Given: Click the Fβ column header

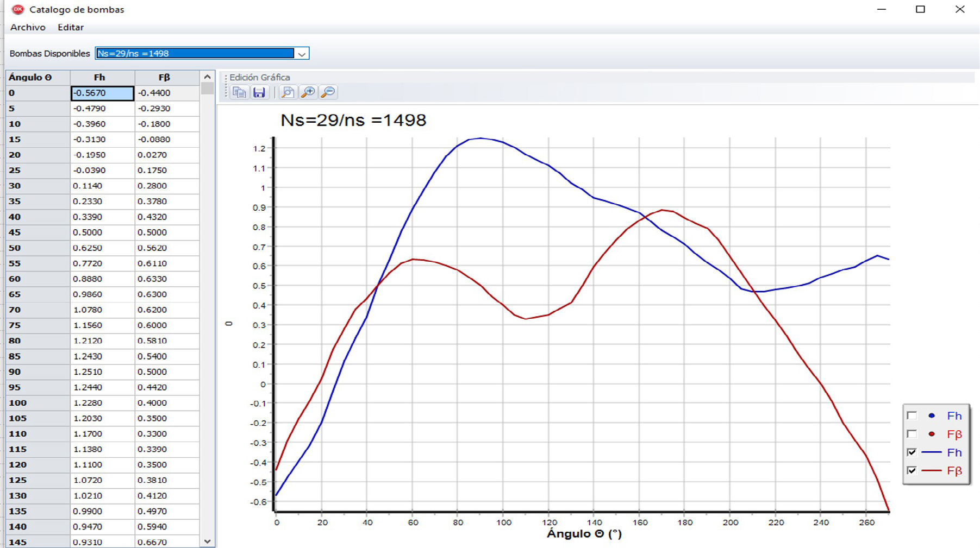Looking at the screenshot, I should 167,77.
